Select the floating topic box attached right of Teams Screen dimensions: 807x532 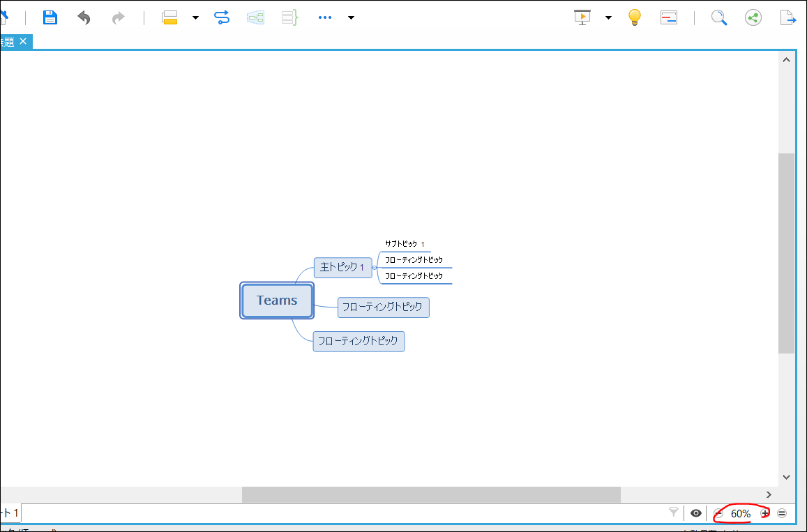(383, 307)
